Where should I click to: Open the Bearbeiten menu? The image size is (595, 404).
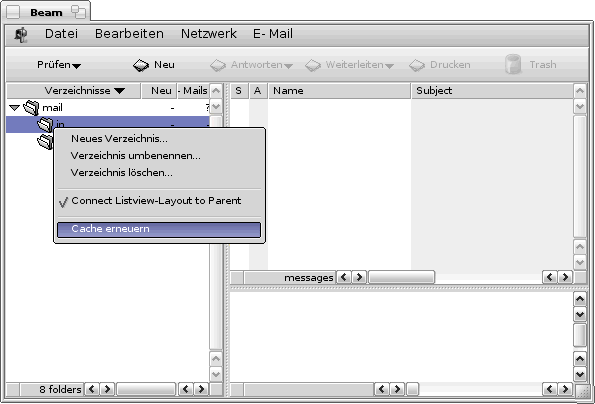129,34
